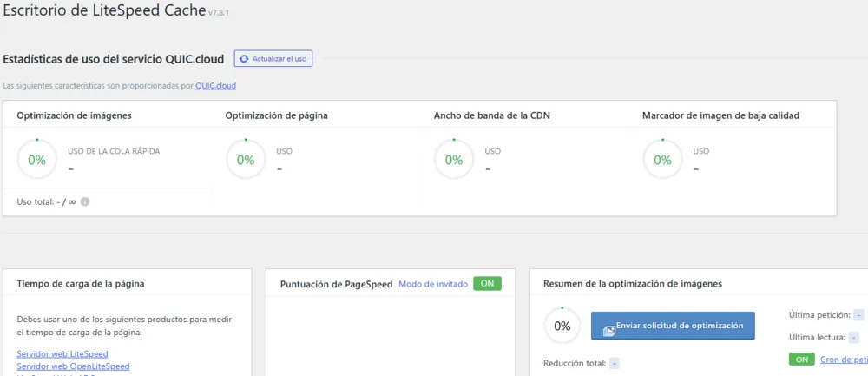Click the v7.8.1 version label

(219, 13)
